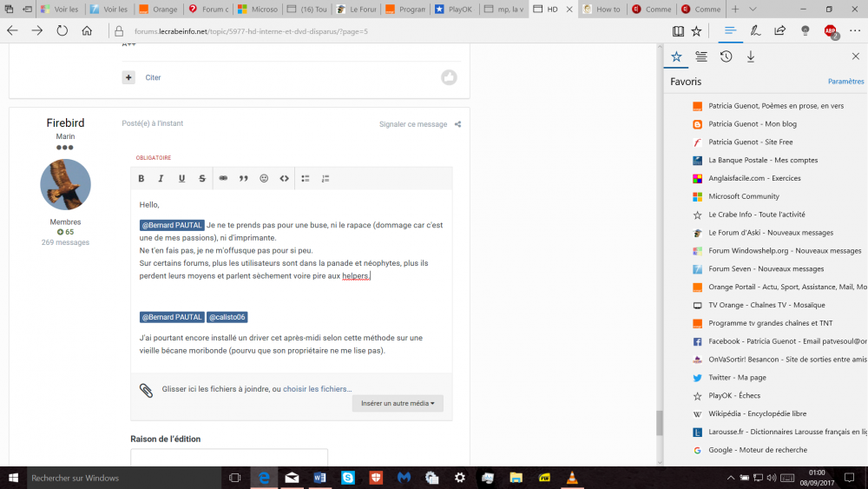This screenshot has height=489, width=868.
Task: Close the Favoris hub panel
Action: 855,56
